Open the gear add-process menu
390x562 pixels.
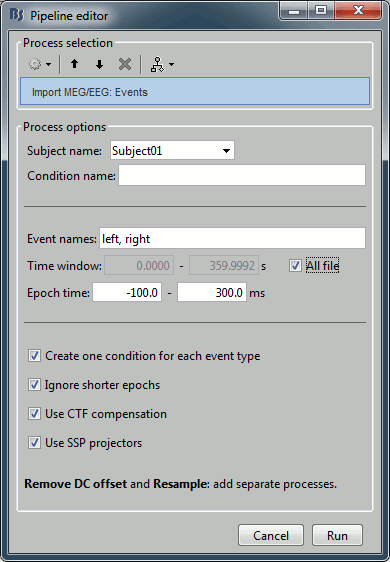pos(40,65)
